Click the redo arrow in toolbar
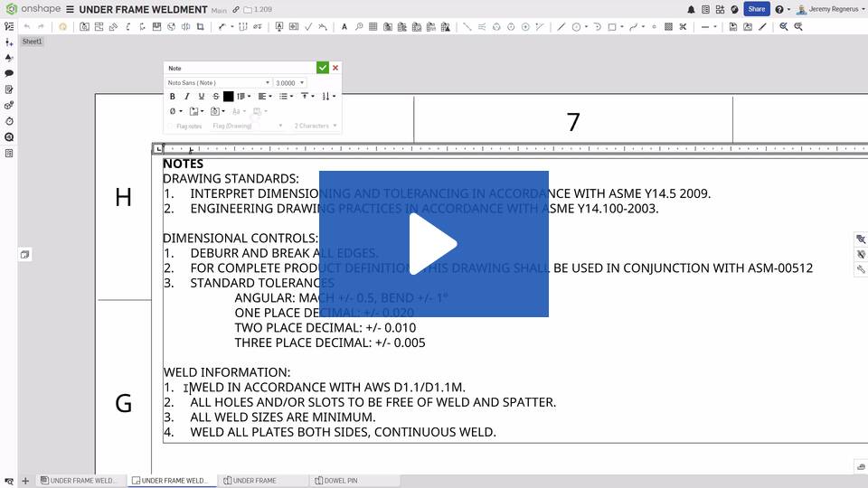The width and height of the screenshot is (868, 488). tap(41, 26)
